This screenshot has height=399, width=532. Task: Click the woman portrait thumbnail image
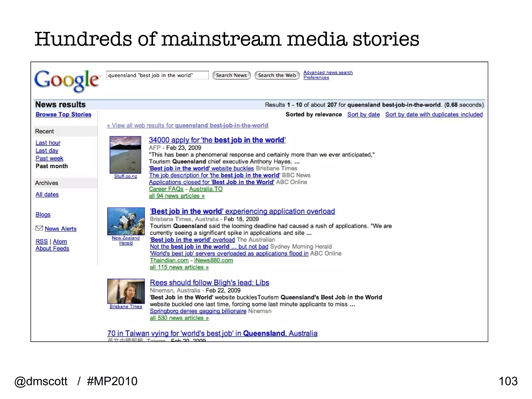(x=126, y=291)
